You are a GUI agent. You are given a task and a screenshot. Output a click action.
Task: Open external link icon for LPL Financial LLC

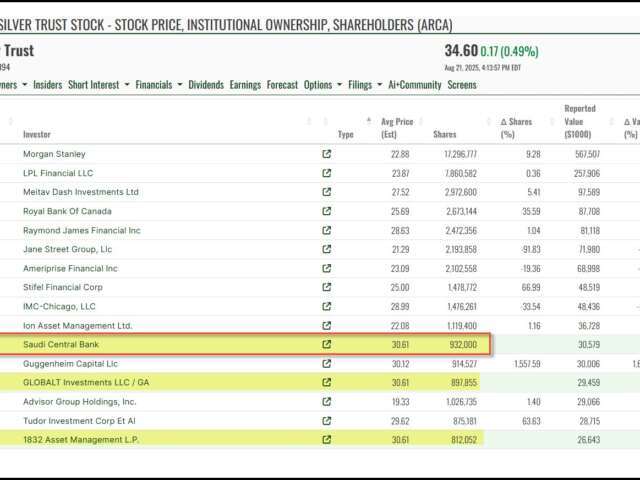[x=327, y=173]
